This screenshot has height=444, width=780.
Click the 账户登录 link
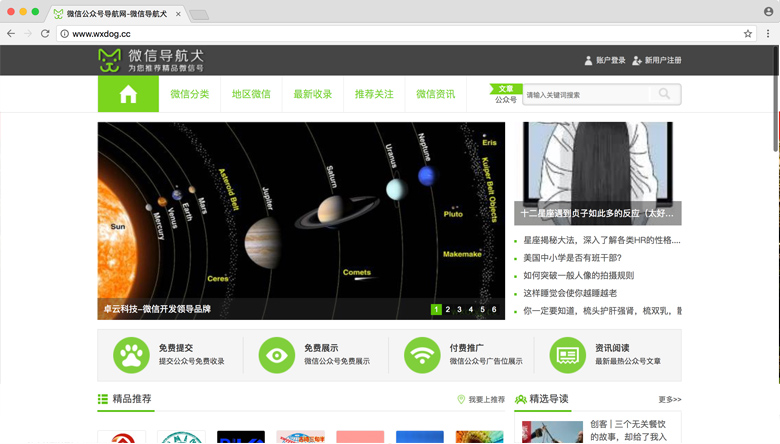coord(610,60)
